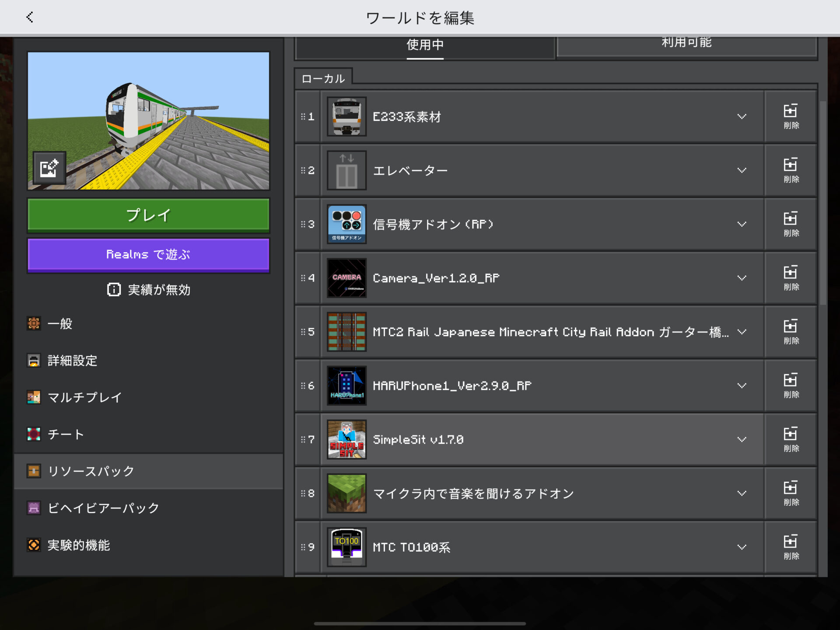The height and width of the screenshot is (630, 840).
Task: Click the MTC2 Rail pack icon
Action: coord(346,332)
